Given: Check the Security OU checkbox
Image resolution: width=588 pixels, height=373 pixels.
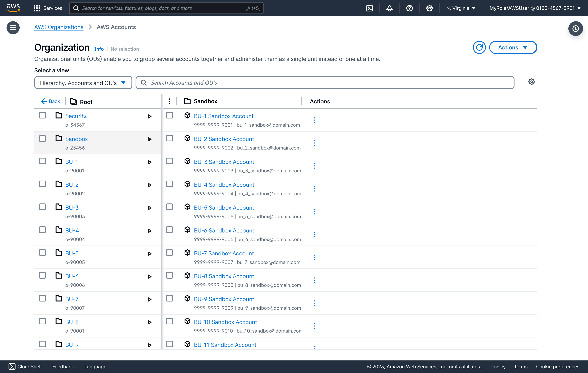Looking at the screenshot, I should click(x=42, y=115).
